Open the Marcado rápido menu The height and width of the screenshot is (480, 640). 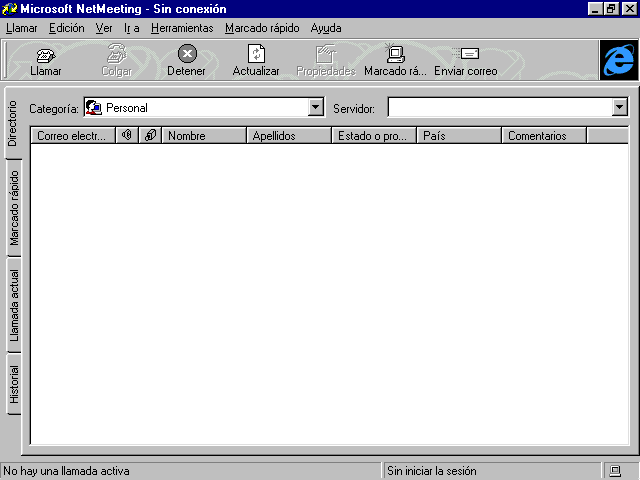pyautogui.click(x=262, y=28)
